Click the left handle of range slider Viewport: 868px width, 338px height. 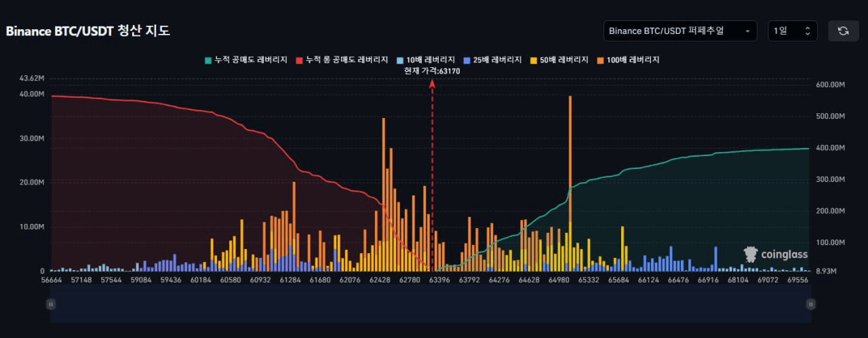[x=51, y=305]
